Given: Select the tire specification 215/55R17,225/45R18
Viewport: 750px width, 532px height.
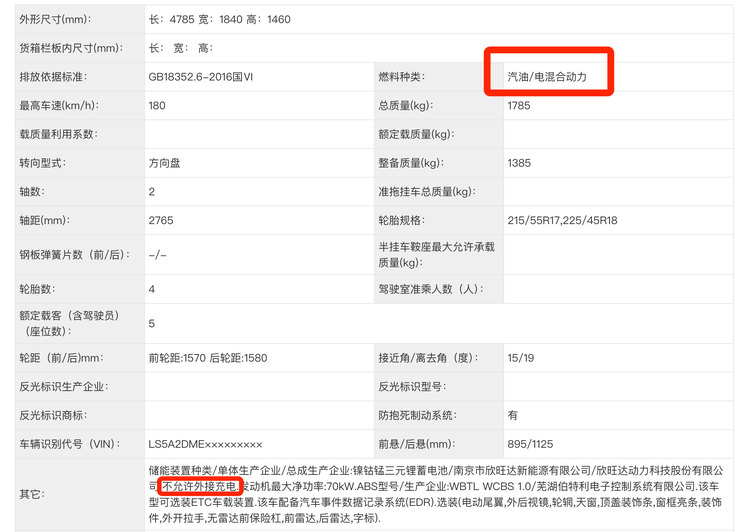Looking at the screenshot, I should (563, 220).
